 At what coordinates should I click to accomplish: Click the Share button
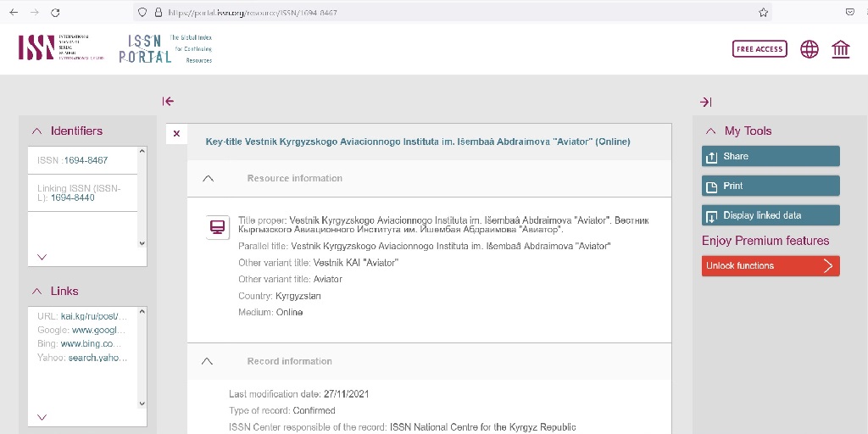771,157
